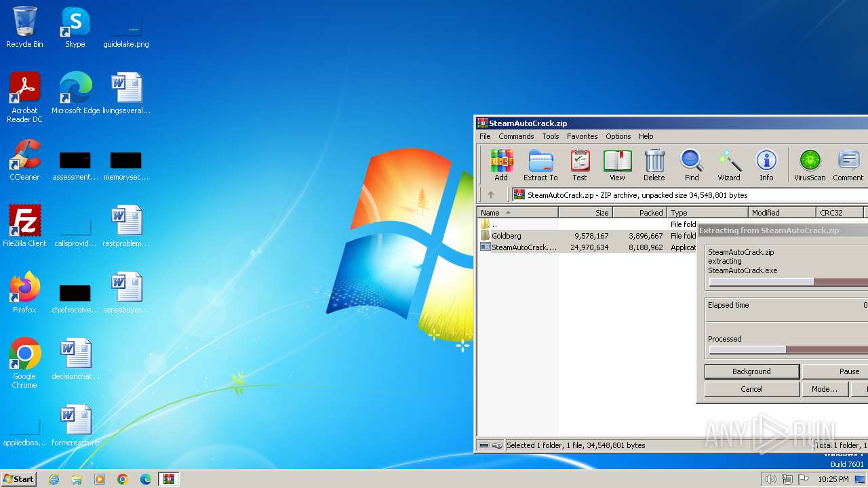The image size is (868, 488).
Task: Click the Mode... button
Action: coord(825,389)
